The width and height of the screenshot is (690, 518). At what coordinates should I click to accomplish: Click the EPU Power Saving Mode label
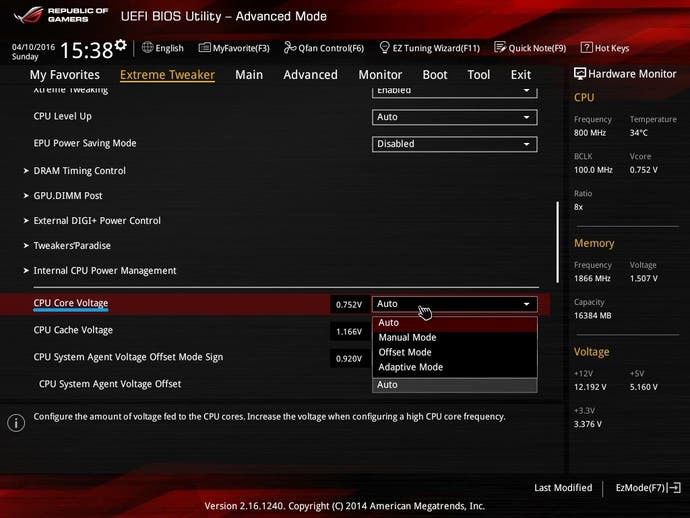tap(85, 143)
